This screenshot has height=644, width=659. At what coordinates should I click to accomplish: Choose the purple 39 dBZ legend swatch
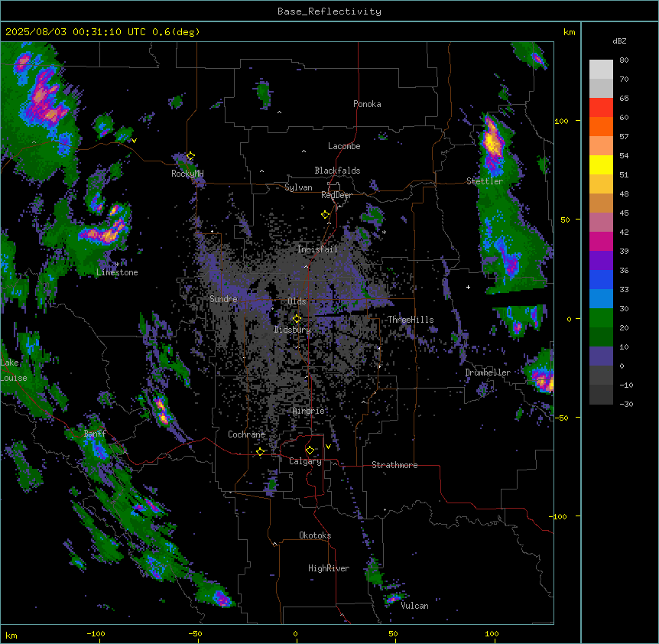[x=601, y=261]
